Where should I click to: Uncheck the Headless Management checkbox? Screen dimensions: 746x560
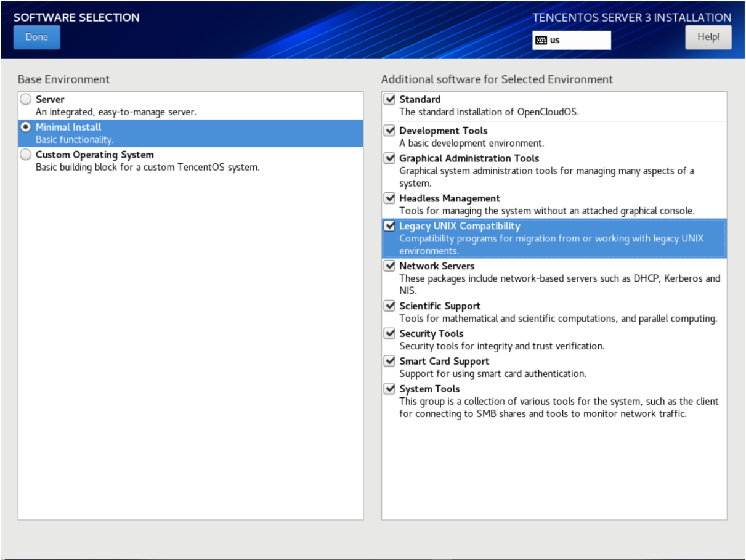point(389,198)
